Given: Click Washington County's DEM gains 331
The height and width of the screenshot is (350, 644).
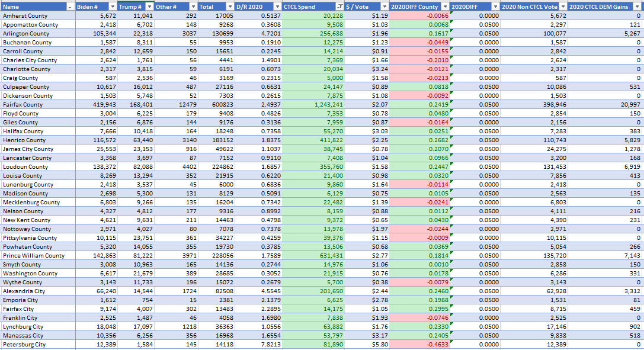Looking at the screenshot, I should click(605, 274).
